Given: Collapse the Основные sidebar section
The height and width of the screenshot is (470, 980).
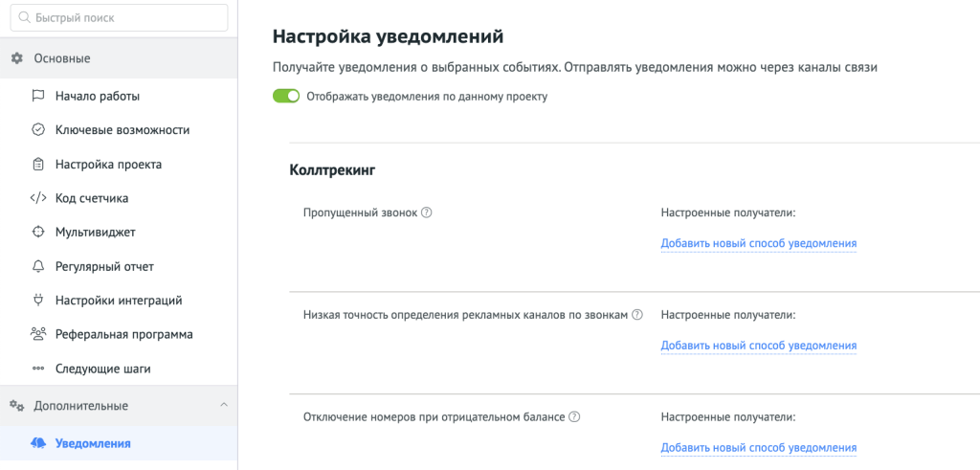Looking at the screenshot, I should (x=61, y=58).
